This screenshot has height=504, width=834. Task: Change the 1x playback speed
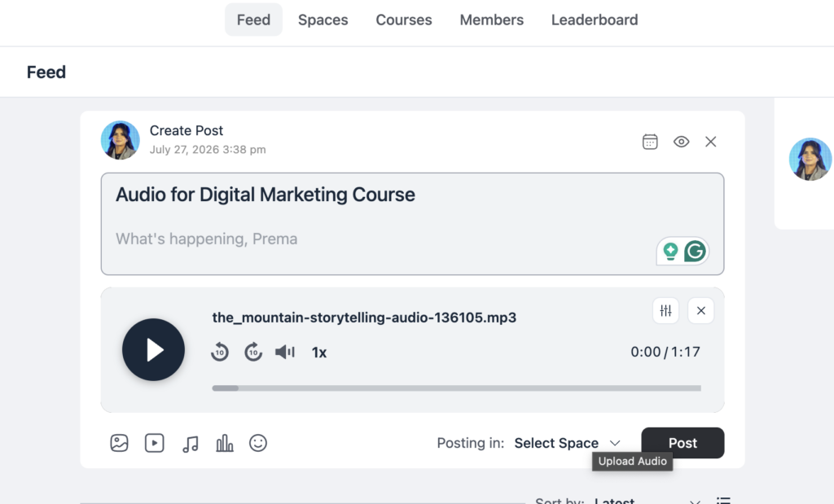click(319, 353)
